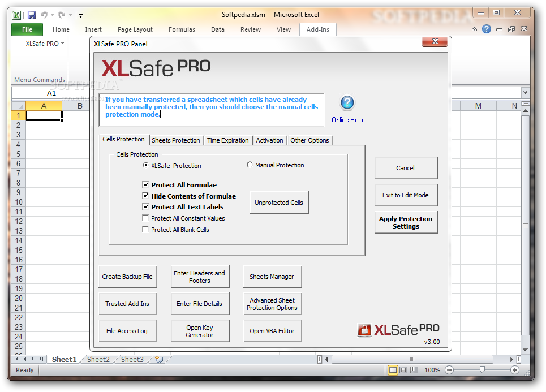This screenshot has width=546, height=392.
Task: Click the Redo icon in quick access toolbar
Action: tap(62, 15)
